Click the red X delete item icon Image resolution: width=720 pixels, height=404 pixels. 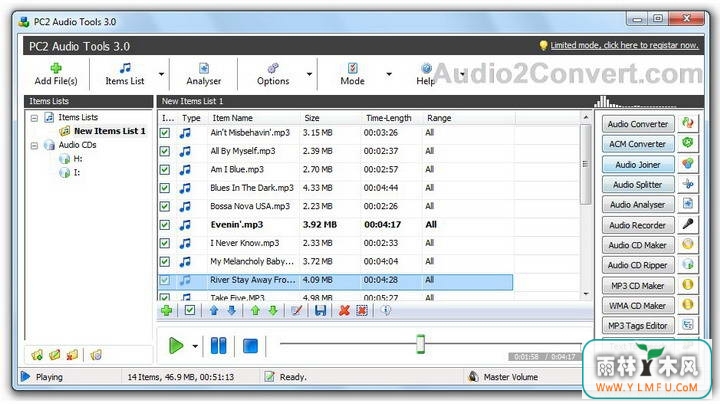click(x=344, y=311)
